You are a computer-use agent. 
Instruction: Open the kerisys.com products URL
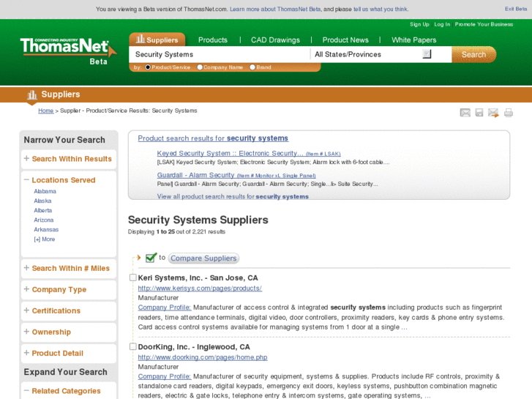click(200, 288)
